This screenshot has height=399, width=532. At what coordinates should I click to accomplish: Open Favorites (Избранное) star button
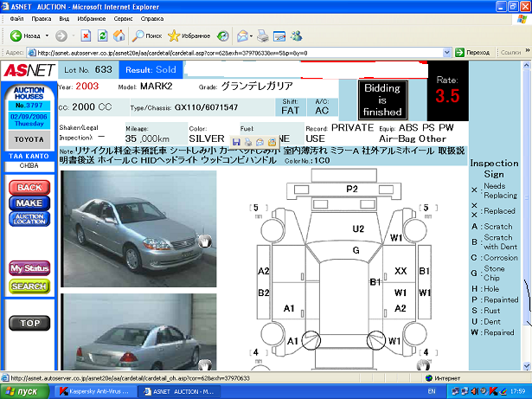coord(189,35)
